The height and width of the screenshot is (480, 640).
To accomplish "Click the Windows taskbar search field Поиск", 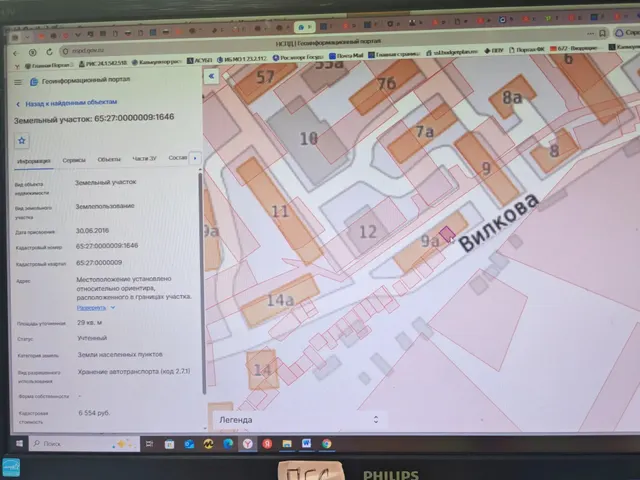I will (84, 444).
